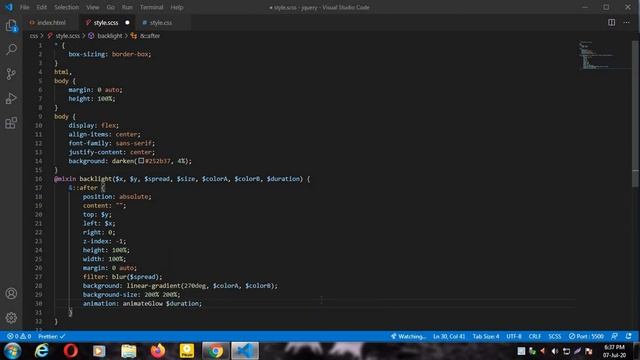Click the Prettier status bar item
Screen dimensions: 640x360
point(51,336)
